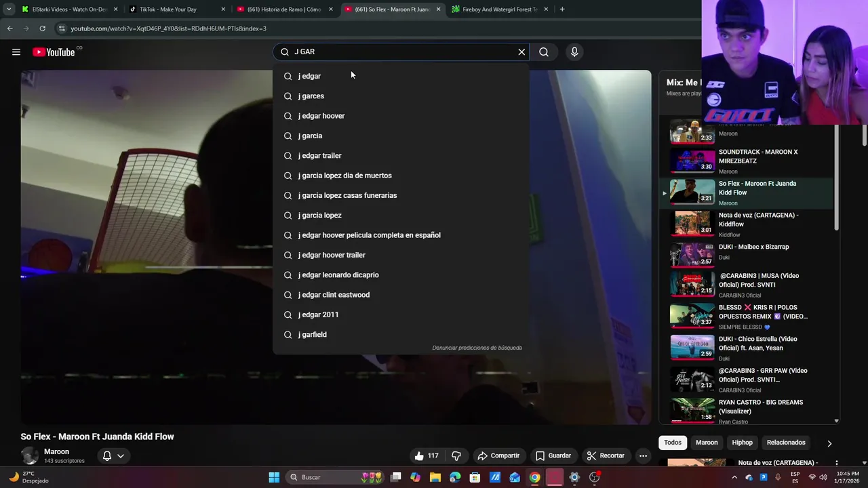Click the Guardar button
This screenshot has height=488, width=868.
point(553,455)
